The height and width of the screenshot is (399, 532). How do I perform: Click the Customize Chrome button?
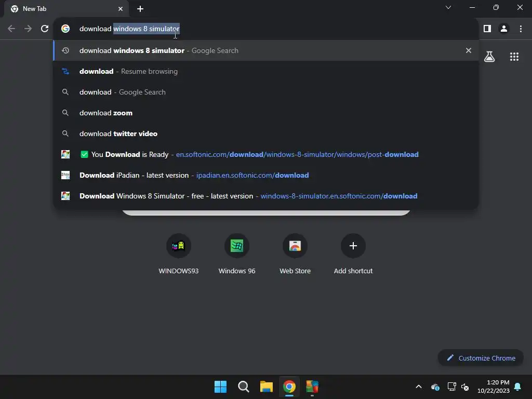click(481, 358)
